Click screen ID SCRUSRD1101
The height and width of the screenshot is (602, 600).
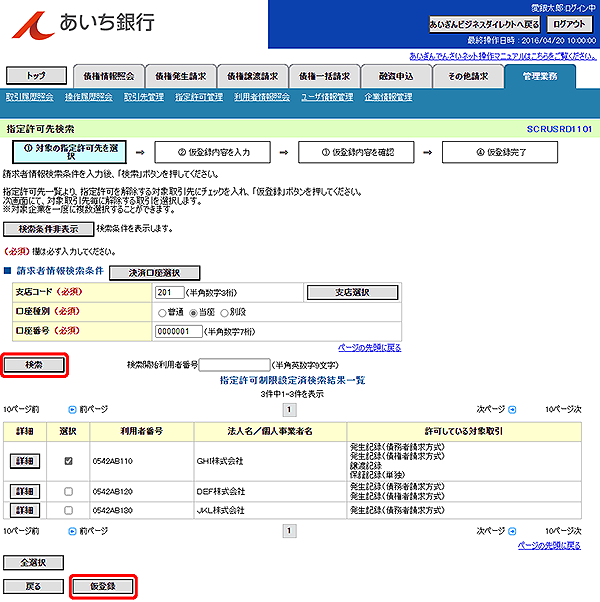coord(559,129)
